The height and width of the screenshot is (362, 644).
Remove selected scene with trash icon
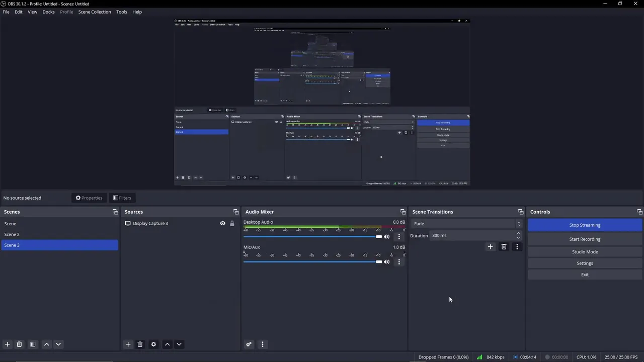[19, 344]
